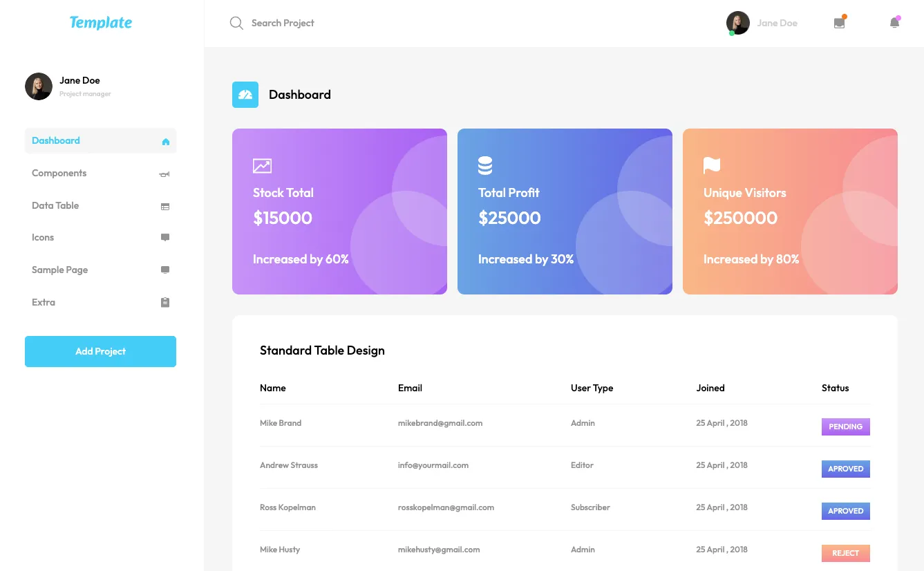Screen dimensions: 924x571
Task: Select Data Table from the sidebar menu
Action: [x=55, y=205]
